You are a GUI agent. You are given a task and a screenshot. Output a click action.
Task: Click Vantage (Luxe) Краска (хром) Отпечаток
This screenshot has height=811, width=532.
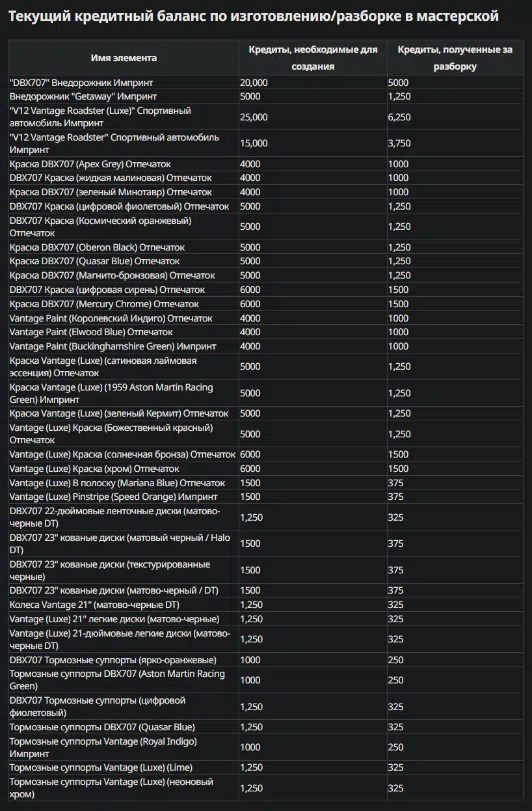(x=94, y=469)
